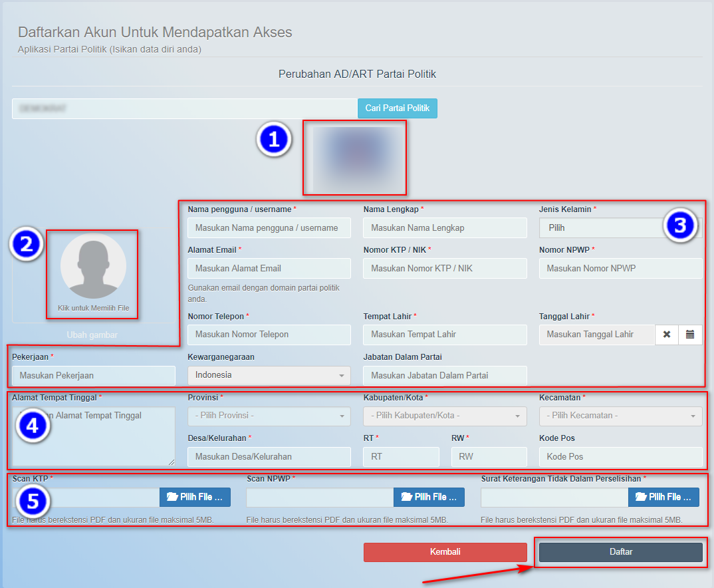Click the Alamat Email input field
The image size is (714, 588).
click(269, 269)
